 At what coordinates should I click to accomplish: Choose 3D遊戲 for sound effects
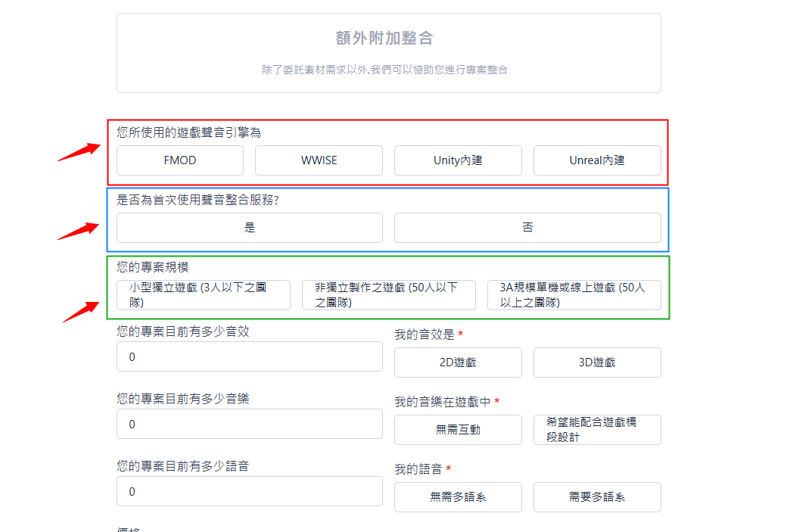click(597, 362)
